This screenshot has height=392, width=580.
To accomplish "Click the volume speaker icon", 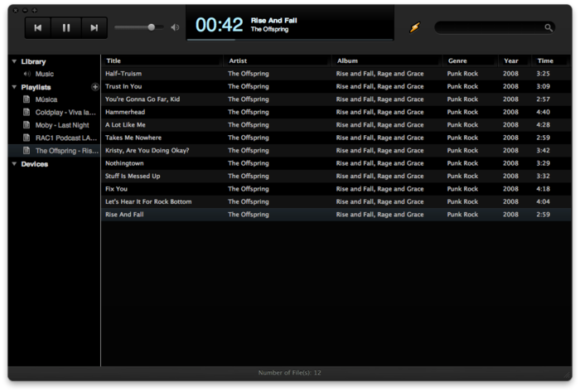I will pos(175,27).
